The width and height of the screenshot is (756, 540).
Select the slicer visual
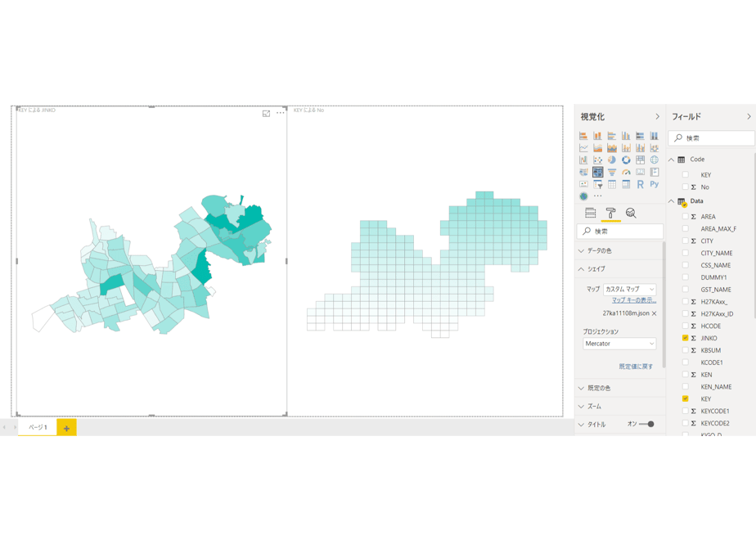[x=597, y=184]
